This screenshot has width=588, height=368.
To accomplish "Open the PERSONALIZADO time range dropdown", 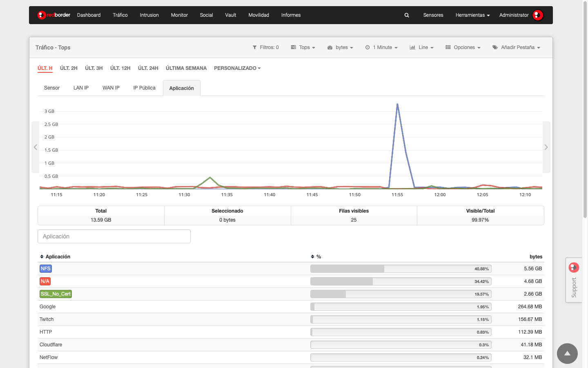I will pos(237,68).
